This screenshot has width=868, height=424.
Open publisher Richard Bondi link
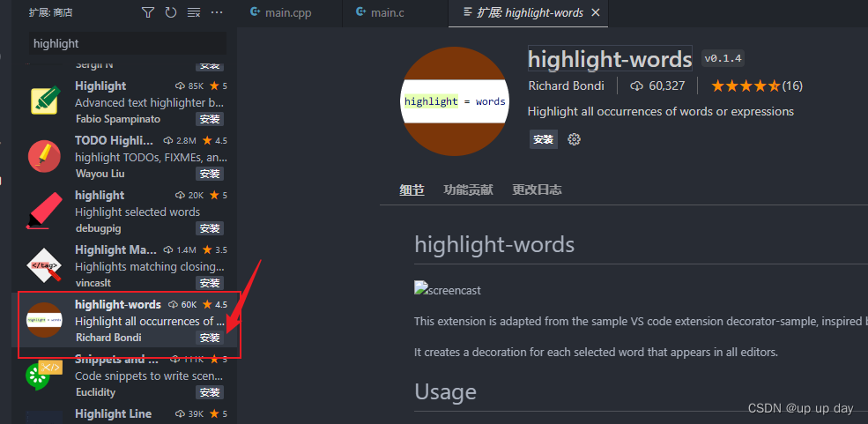[567, 86]
